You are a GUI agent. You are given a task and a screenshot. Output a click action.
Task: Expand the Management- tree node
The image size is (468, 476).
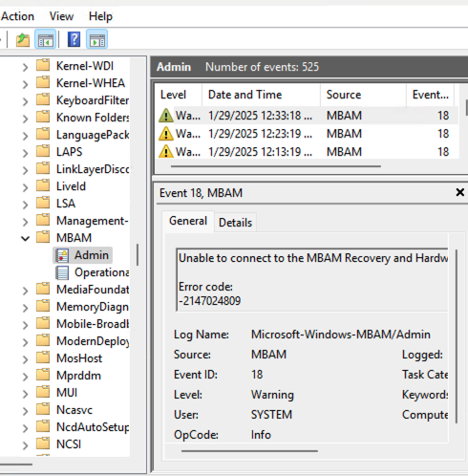pyautogui.click(x=25, y=222)
